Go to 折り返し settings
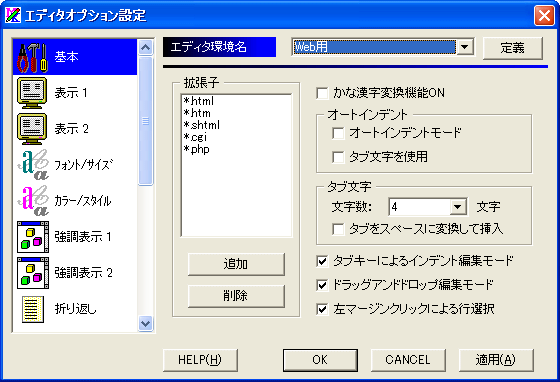This screenshot has width=560, height=382. point(75,309)
